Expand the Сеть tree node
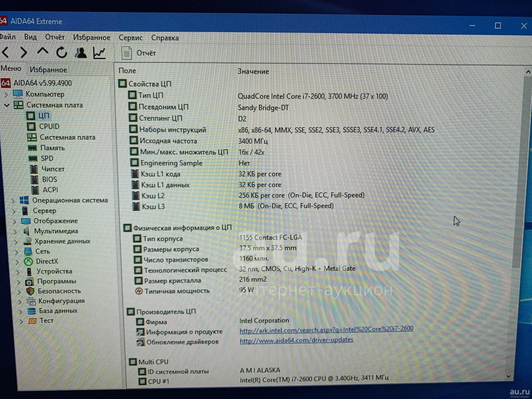This screenshot has height=399, width=532. 17,252
